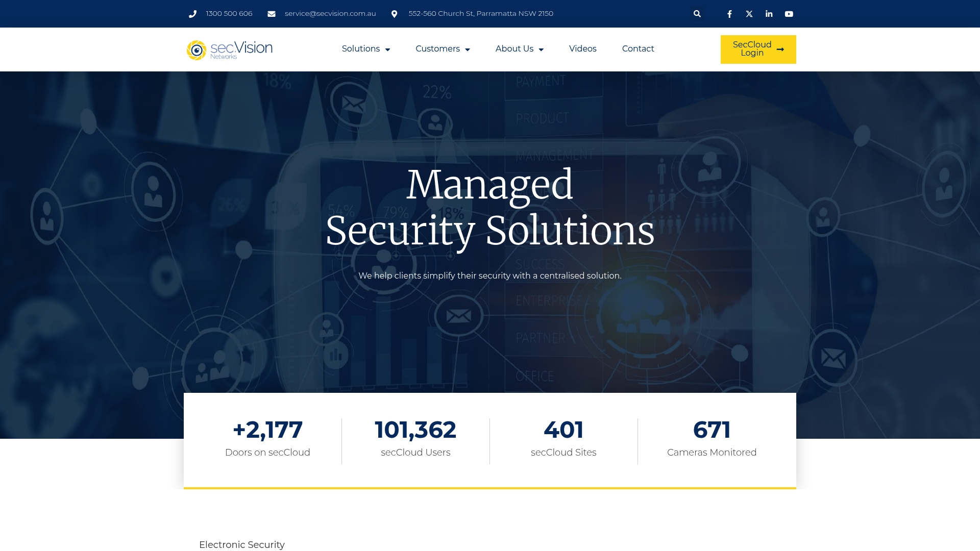
Task: Go to the Contact page
Action: [x=638, y=49]
